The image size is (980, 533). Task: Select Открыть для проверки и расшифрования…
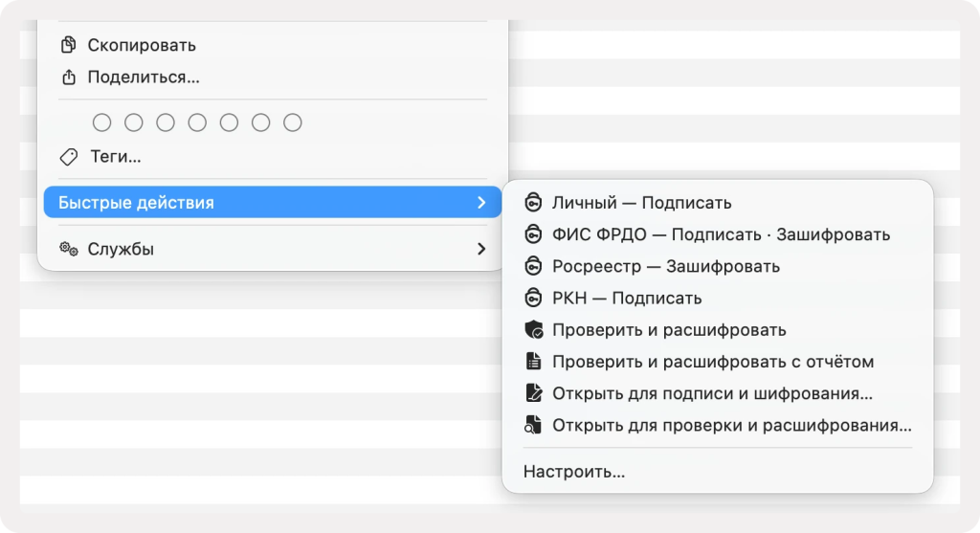718,425
